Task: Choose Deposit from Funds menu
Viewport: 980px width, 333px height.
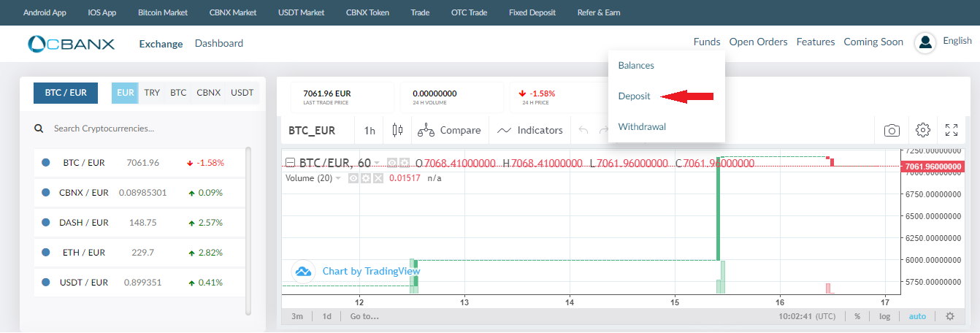Action: pyautogui.click(x=634, y=96)
